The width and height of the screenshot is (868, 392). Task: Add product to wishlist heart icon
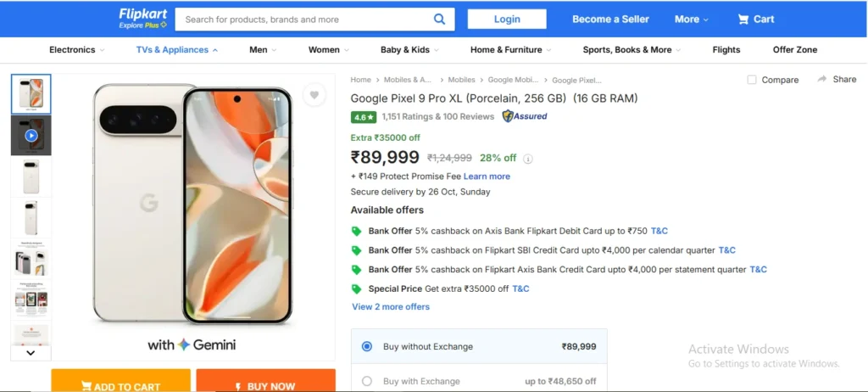tap(314, 95)
